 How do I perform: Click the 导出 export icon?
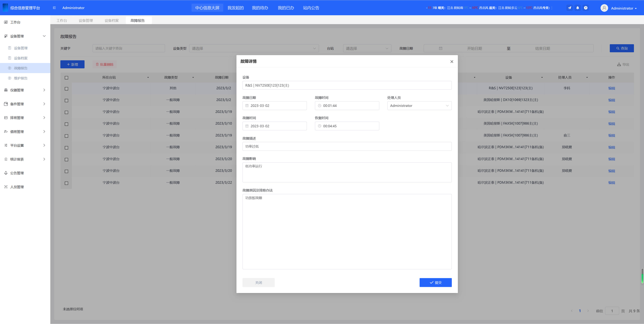point(619,64)
